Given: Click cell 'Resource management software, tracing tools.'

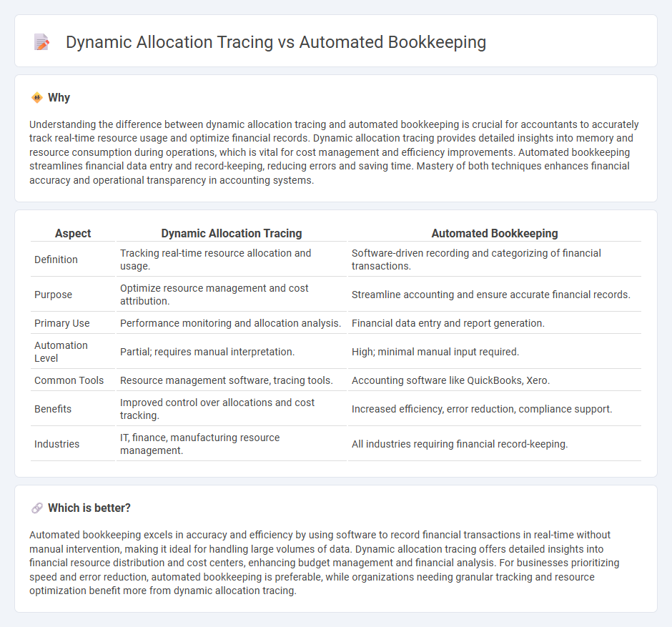Looking at the screenshot, I should pos(232,380).
